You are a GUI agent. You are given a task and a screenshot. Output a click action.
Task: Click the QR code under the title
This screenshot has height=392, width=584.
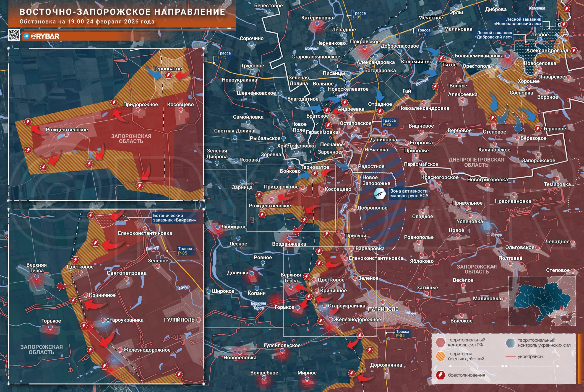click(x=14, y=35)
